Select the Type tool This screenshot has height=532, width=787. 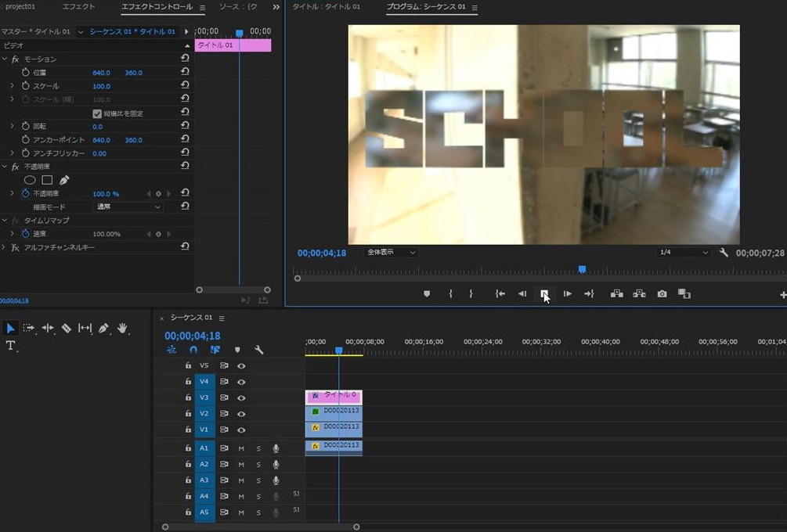coord(11,346)
